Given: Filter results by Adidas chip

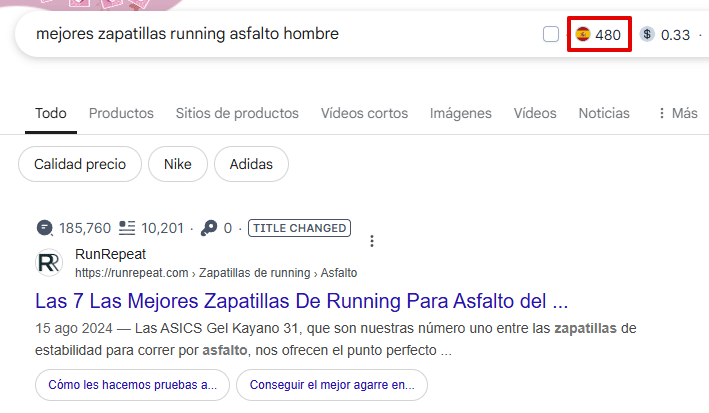Looking at the screenshot, I should coord(251,164).
